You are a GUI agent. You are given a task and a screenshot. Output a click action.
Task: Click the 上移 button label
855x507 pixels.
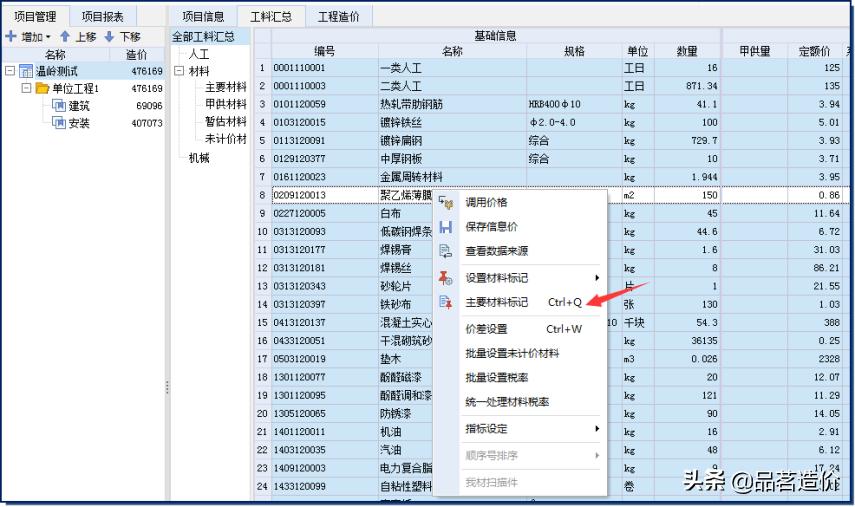86,37
